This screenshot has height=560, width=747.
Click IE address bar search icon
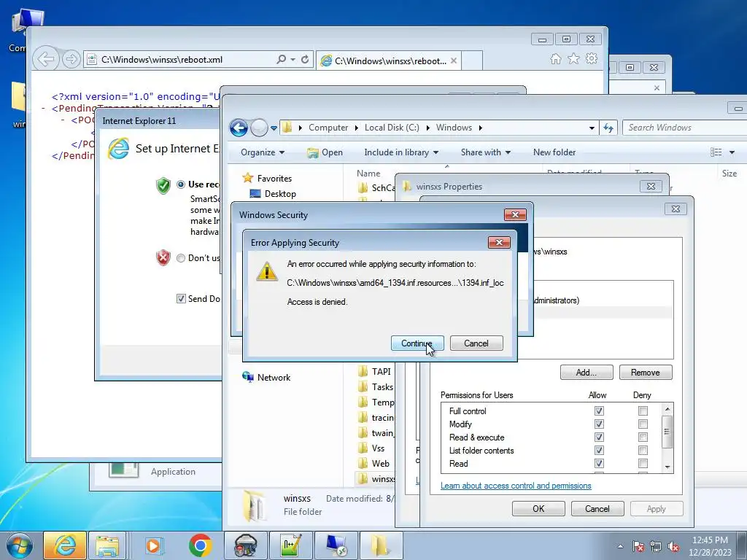click(x=282, y=60)
